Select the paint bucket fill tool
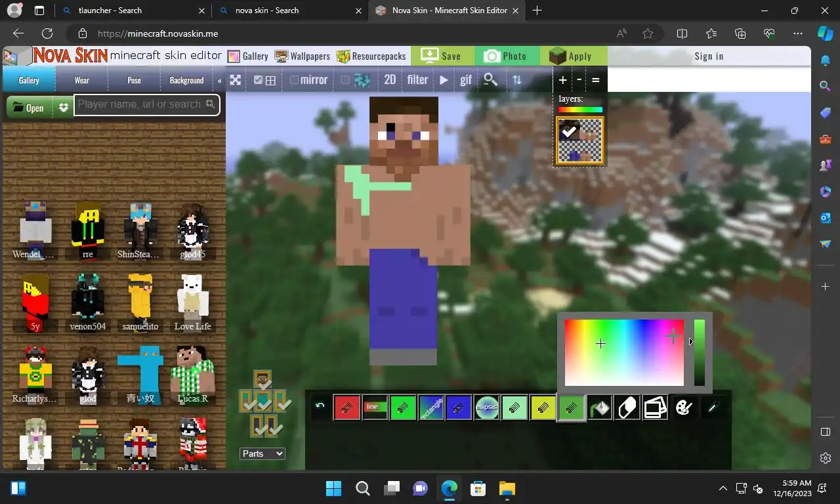Screen dimensions: 840x504 (x=600, y=408)
